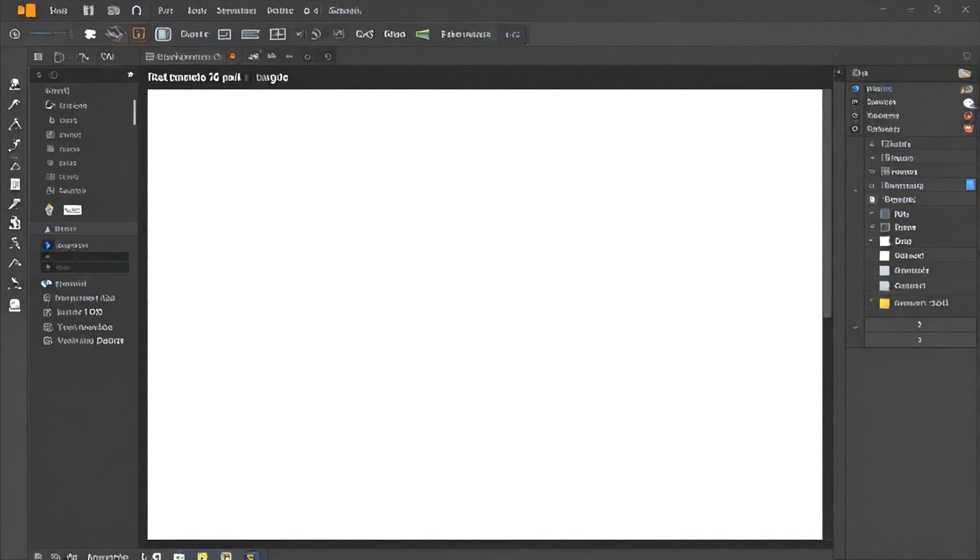This screenshot has width=980, height=560.
Task: Click the yellow swatch in the right panel list
Action: (x=884, y=304)
